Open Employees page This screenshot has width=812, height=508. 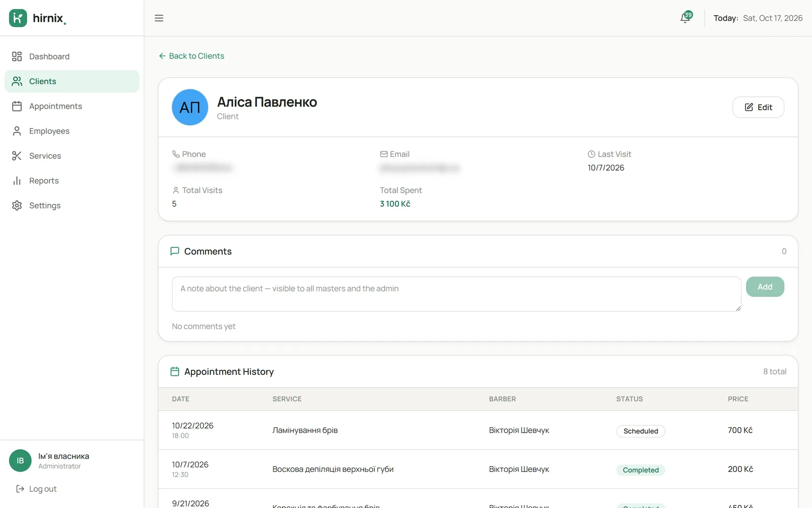(72, 131)
